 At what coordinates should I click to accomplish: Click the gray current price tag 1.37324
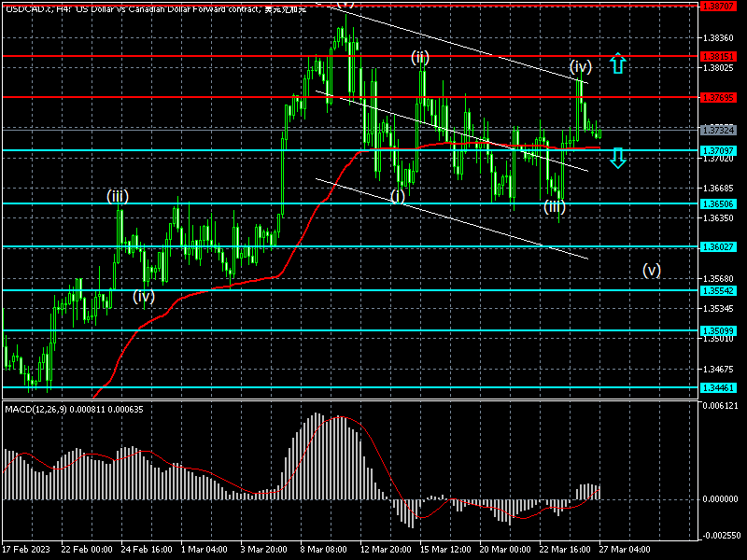(717, 130)
